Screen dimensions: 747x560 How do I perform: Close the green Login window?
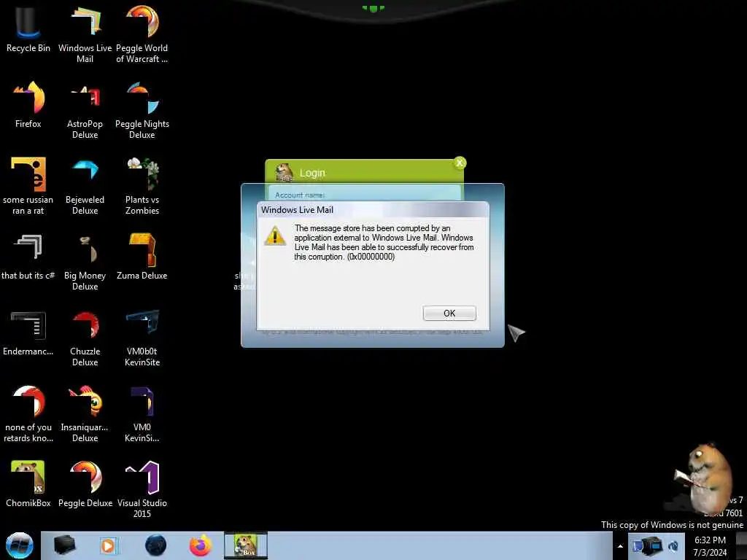tap(460, 163)
